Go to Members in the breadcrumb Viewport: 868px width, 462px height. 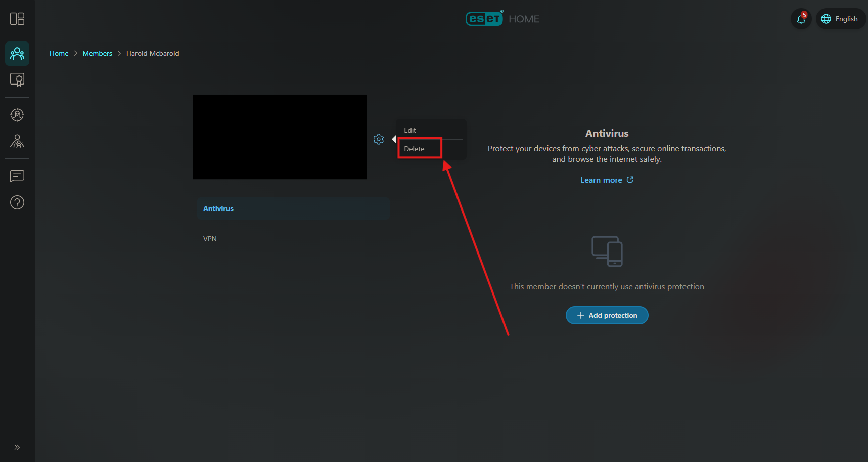tap(98, 53)
